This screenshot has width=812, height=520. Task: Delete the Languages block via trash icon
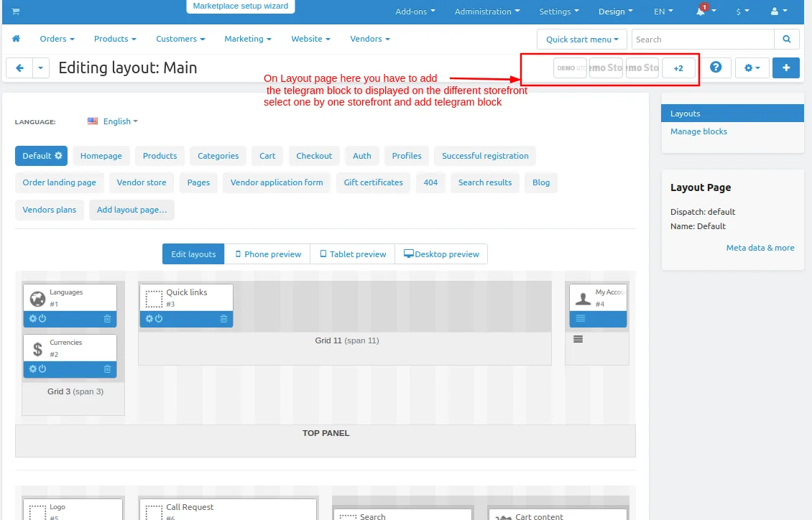(x=107, y=319)
